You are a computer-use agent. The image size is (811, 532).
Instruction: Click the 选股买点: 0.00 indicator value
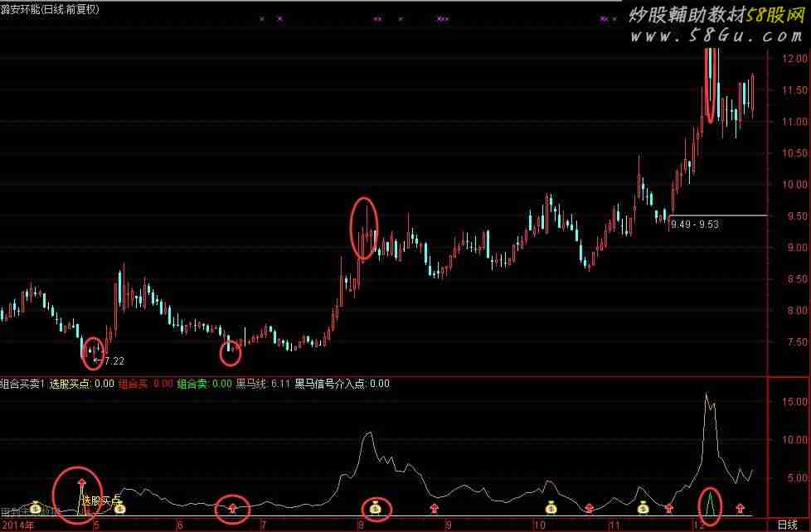pos(82,384)
